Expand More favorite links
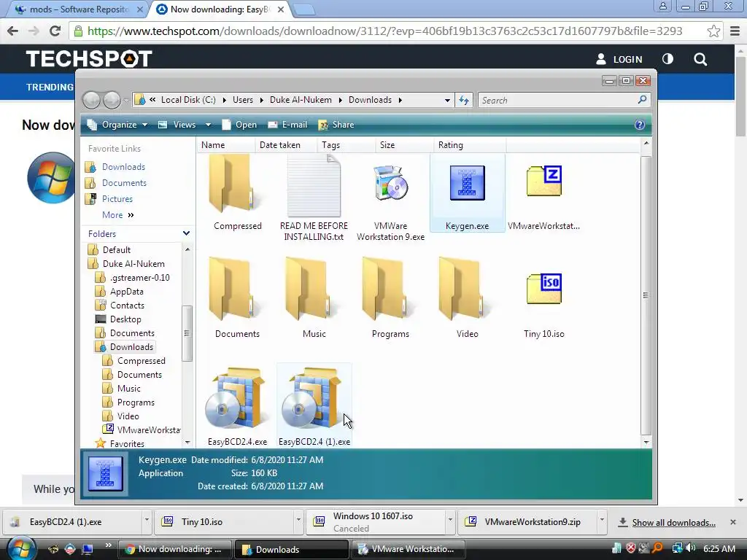Image resolution: width=747 pixels, height=560 pixels. pyautogui.click(x=117, y=215)
